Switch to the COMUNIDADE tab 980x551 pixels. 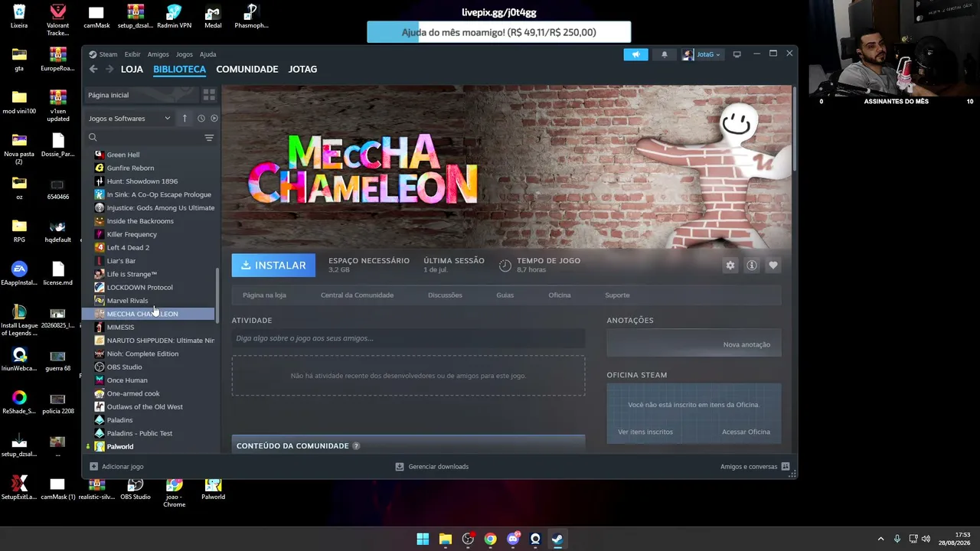(x=247, y=69)
